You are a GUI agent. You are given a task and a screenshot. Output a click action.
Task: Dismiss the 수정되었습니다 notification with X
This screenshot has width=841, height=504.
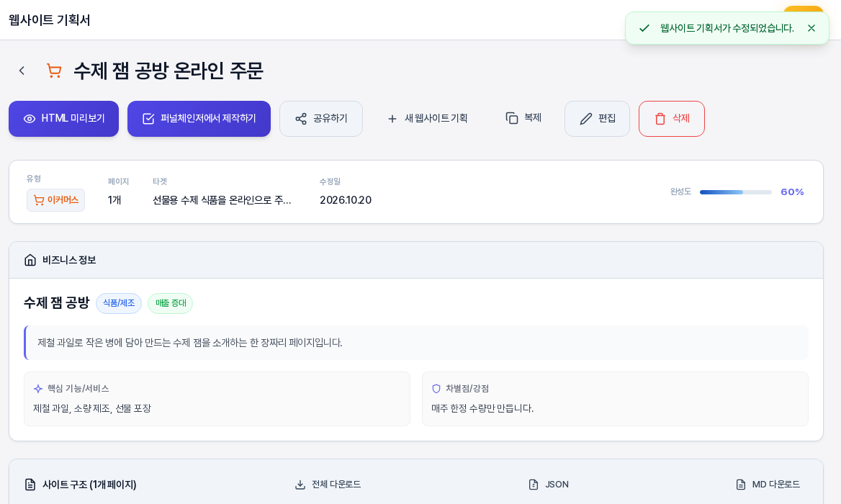[811, 28]
